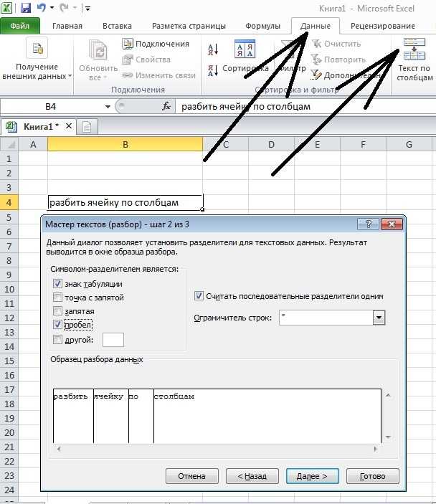The width and height of the screenshot is (436, 504).
Task: Open the Undo history dropdown arrow
Action: tap(52, 8)
